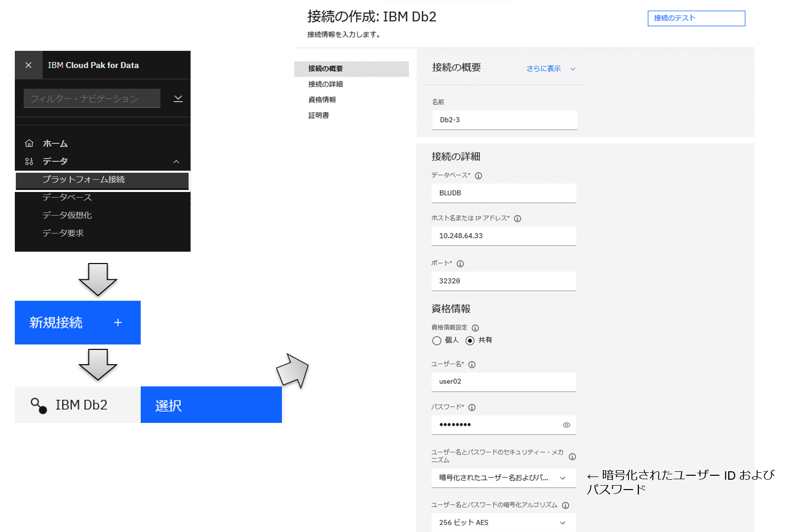This screenshot has height=532, width=789.
Task: Open info icon for セキュリティー・メカニズム
Action: coord(572,456)
